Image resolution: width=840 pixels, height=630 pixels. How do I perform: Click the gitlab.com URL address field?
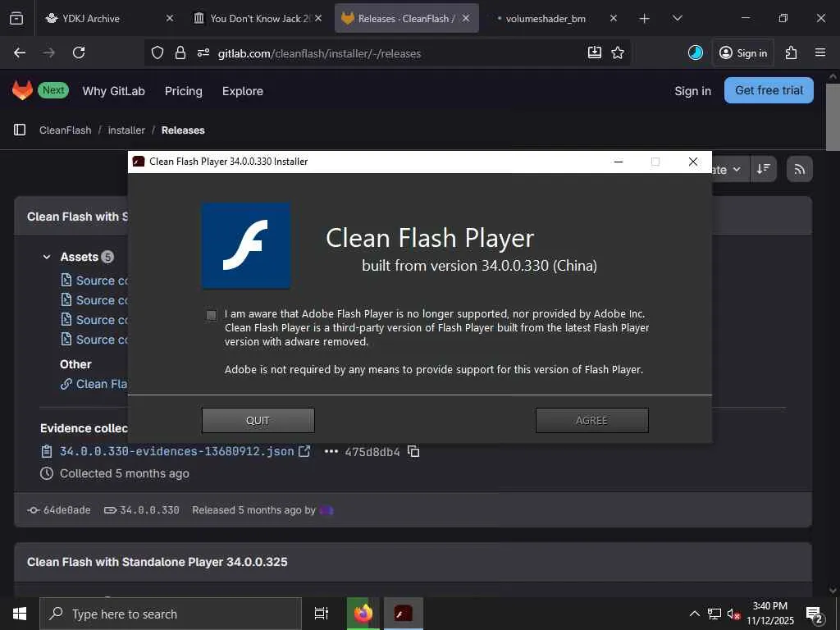pyautogui.click(x=319, y=53)
